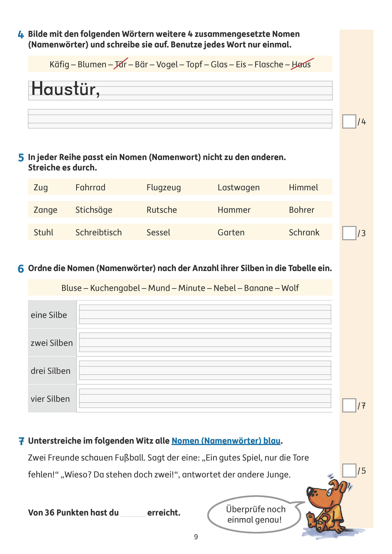The width and height of the screenshot is (392, 554).
Task: Click the blue exercise number 7
Action: 21,441
